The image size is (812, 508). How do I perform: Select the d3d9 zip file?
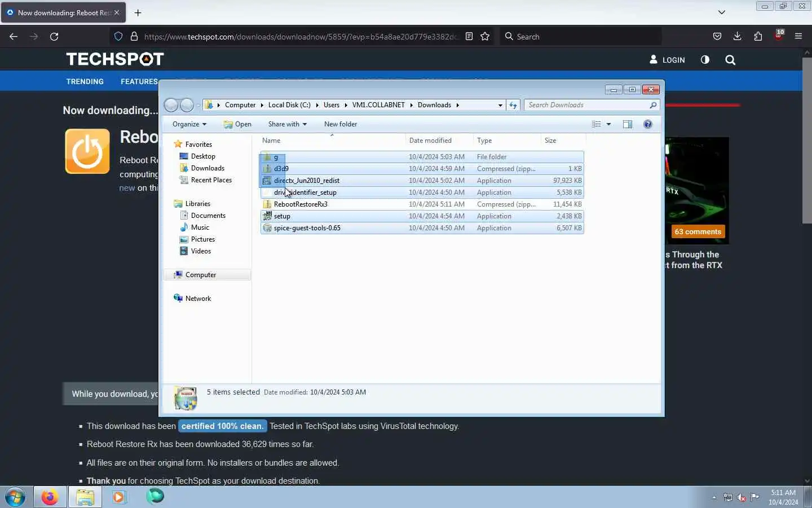(x=422, y=169)
